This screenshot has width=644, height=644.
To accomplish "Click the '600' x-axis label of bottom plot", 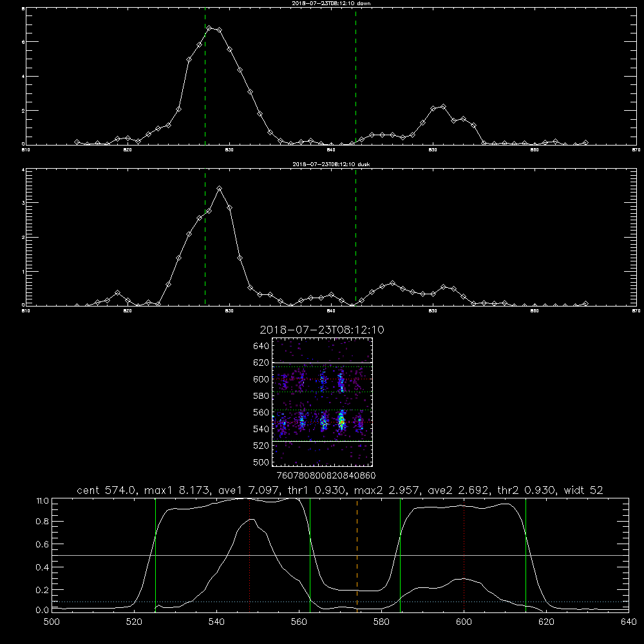I will click(464, 621).
